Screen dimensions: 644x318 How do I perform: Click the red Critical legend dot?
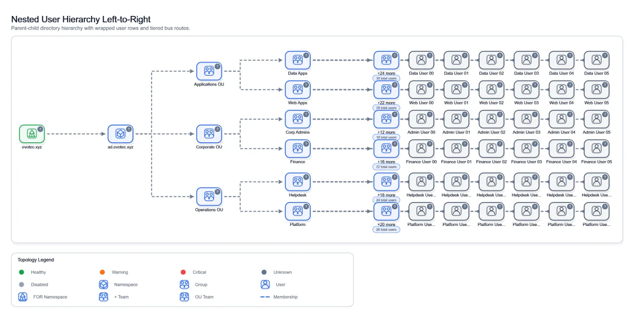click(183, 272)
